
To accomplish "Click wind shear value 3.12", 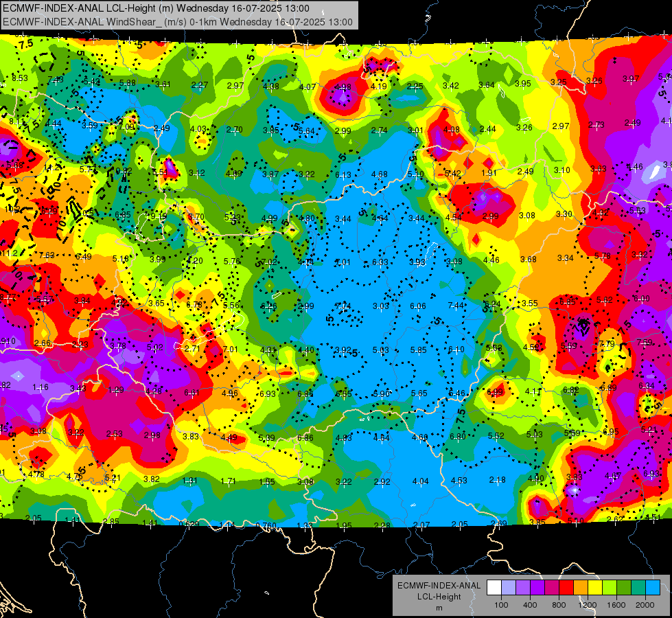I will click(197, 173).
